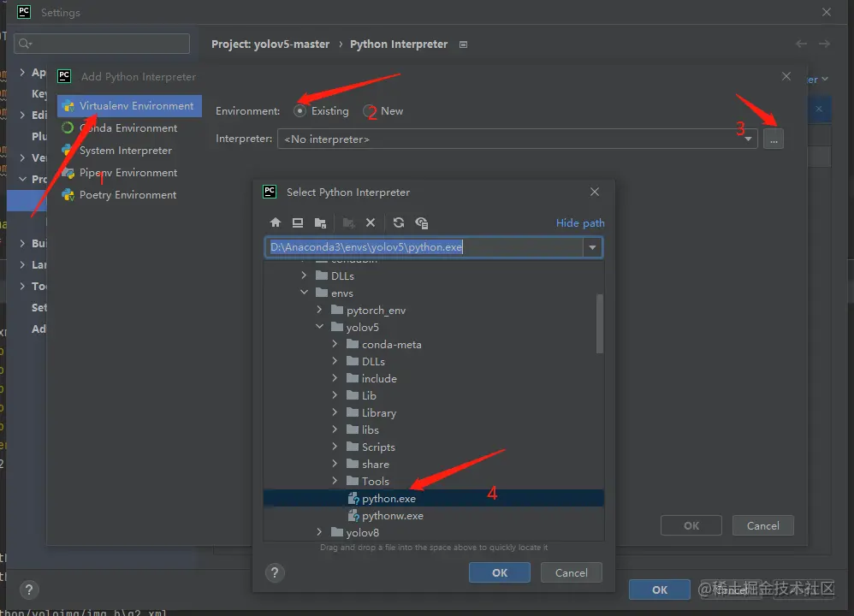The height and width of the screenshot is (616, 854).
Task: Expand the include folder
Action: tap(335, 378)
